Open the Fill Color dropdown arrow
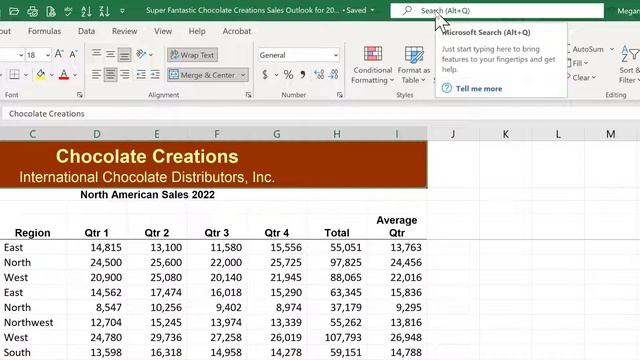This screenshot has height=360, width=640. [x=52, y=75]
